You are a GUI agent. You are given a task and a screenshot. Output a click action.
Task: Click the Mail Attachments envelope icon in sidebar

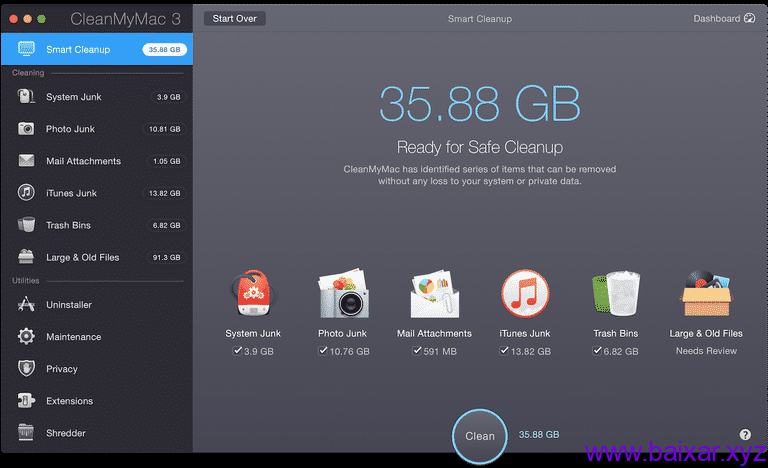[26, 161]
